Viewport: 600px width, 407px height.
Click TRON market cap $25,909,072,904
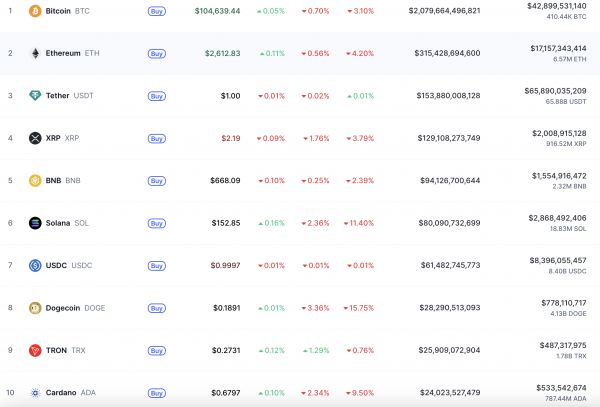pyautogui.click(x=449, y=350)
